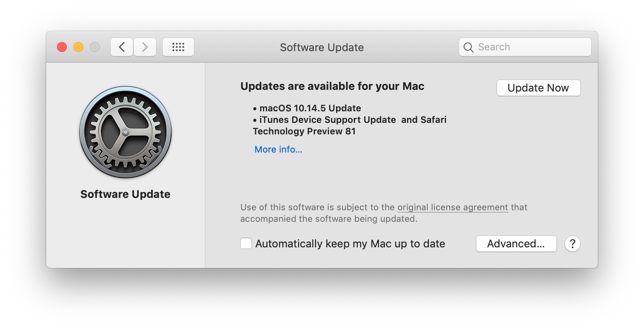Image resolution: width=644 pixels, height=329 pixels.
Task: Open the Advanced update options
Action: [x=516, y=244]
